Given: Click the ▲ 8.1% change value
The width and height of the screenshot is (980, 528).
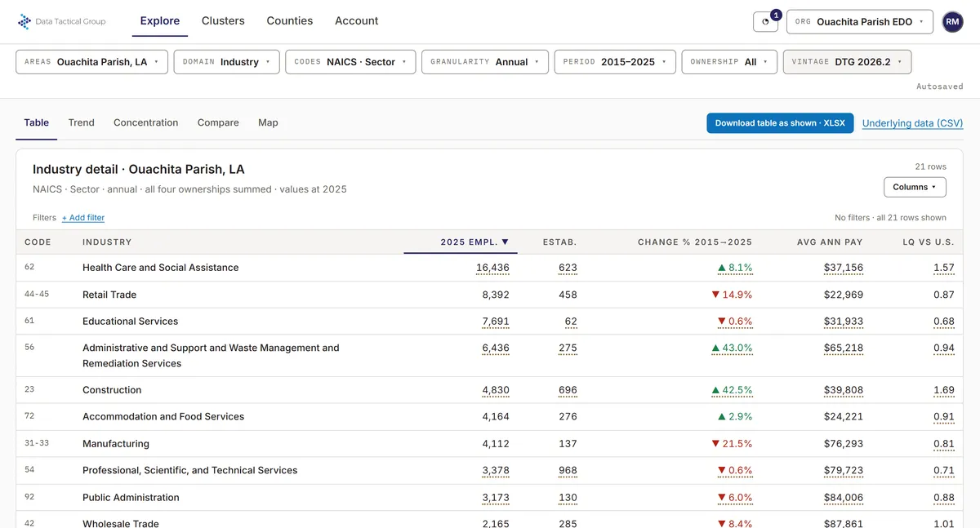Looking at the screenshot, I should (x=735, y=268).
